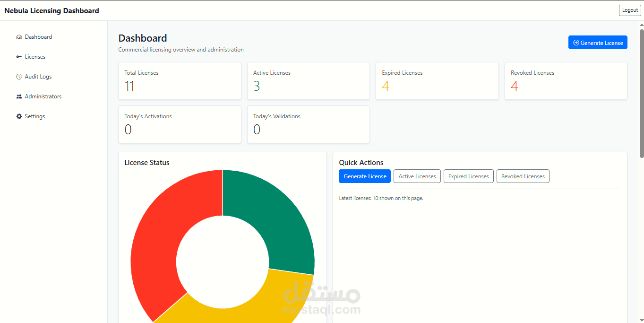Click the Revoked Licenses stat card
Viewport: 644px width, 323px height.
pyautogui.click(x=566, y=81)
